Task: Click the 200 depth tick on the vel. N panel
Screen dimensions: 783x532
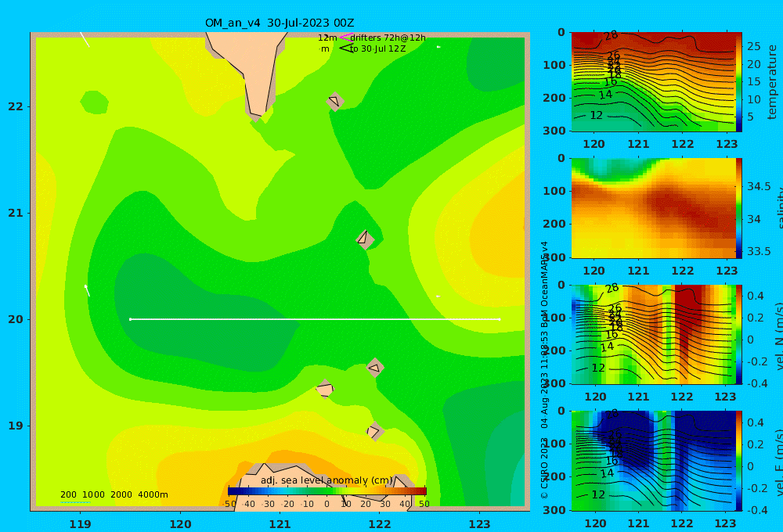Action: pyautogui.click(x=554, y=350)
